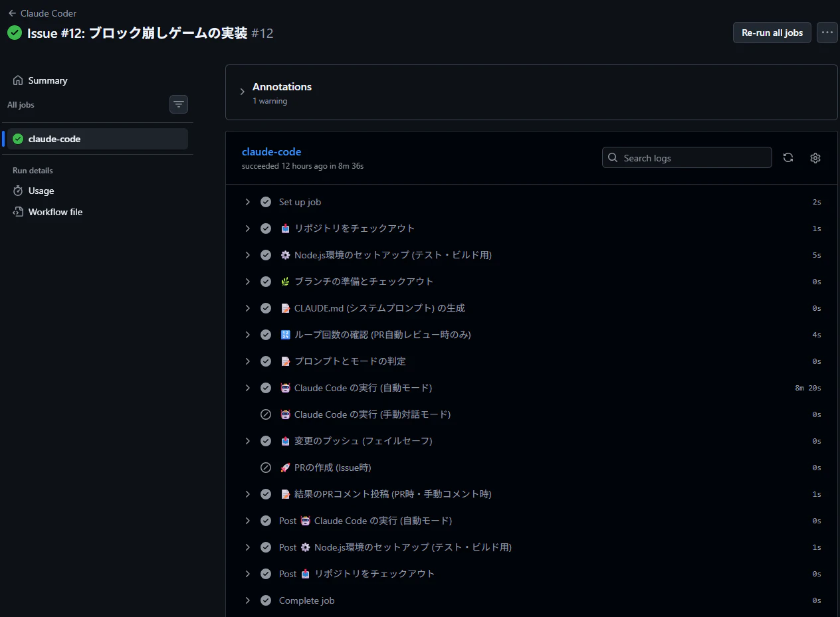Screen dimensions: 840x617
Task: Click the Workflow file code icon
Action: point(18,212)
